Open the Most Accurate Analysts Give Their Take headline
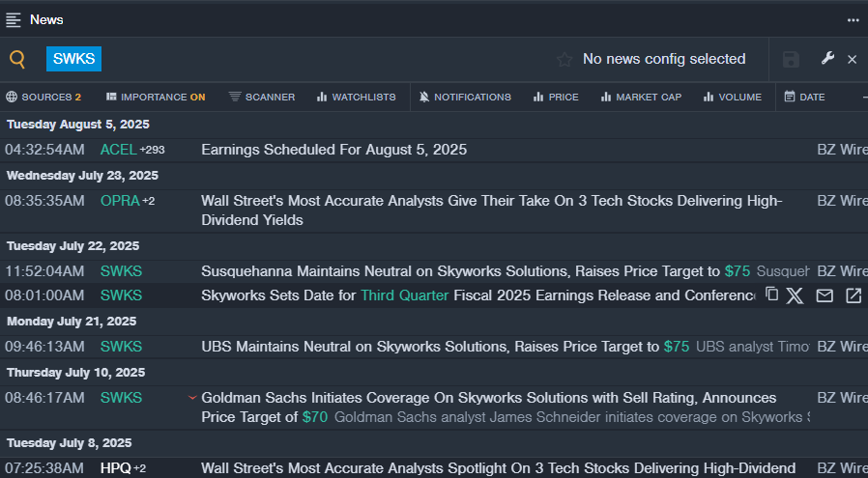 tap(492, 211)
